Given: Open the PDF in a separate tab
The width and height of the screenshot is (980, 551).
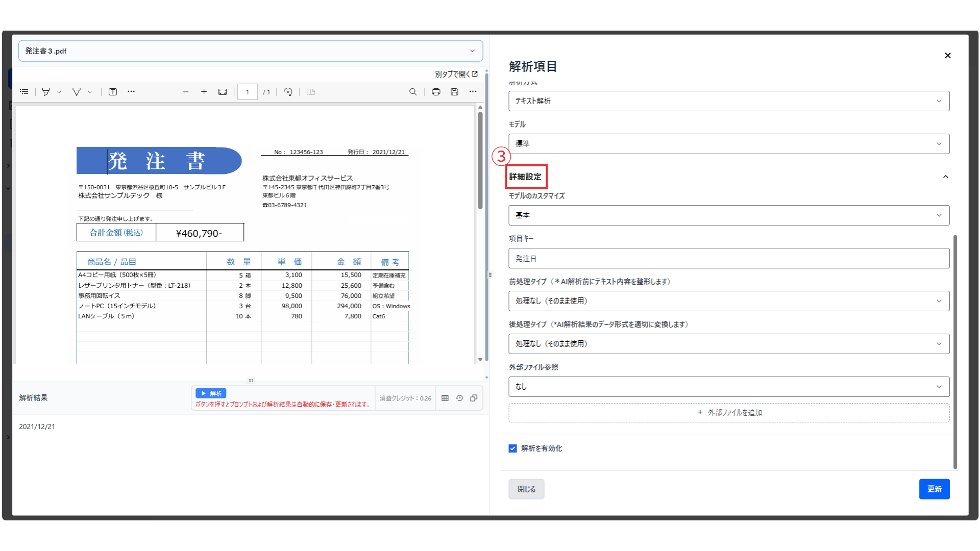Looking at the screenshot, I should coord(456,74).
